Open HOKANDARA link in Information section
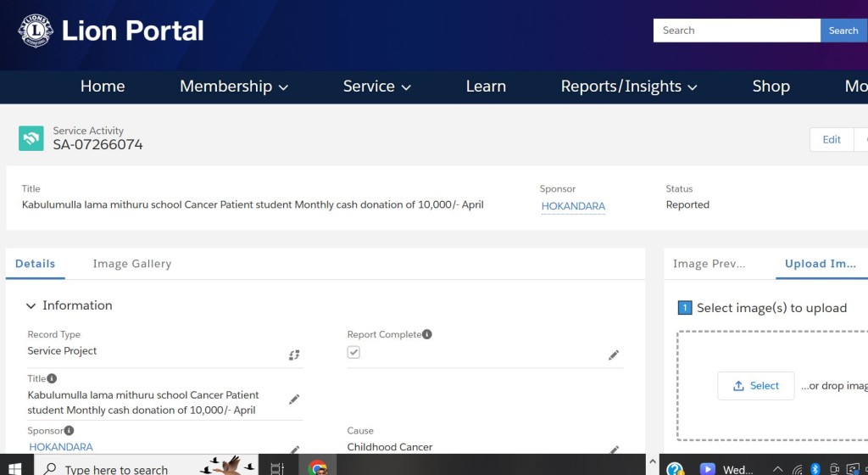Image resolution: width=868 pixels, height=475 pixels. coord(61,447)
